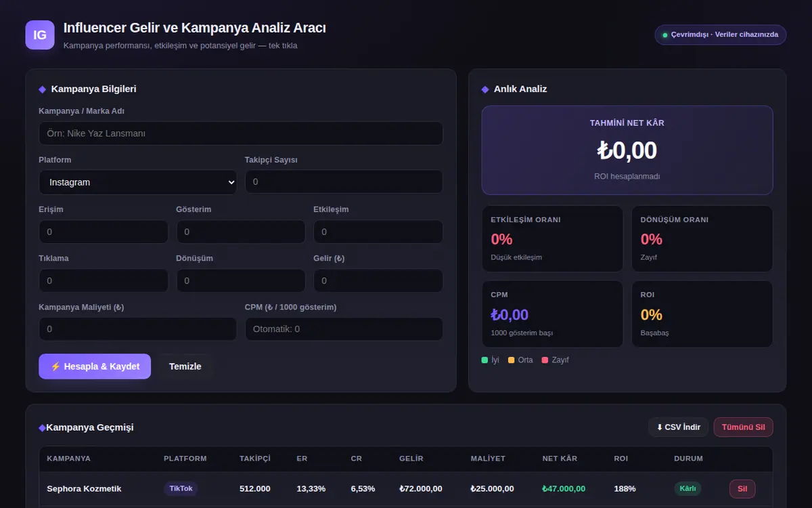The width and height of the screenshot is (812, 508).
Task: Click the Tahmini Net Kâr card
Action: pyautogui.click(x=627, y=150)
